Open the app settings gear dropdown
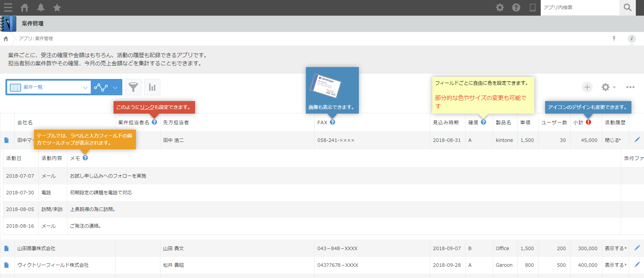This screenshot has height=278, width=644. tap(608, 87)
